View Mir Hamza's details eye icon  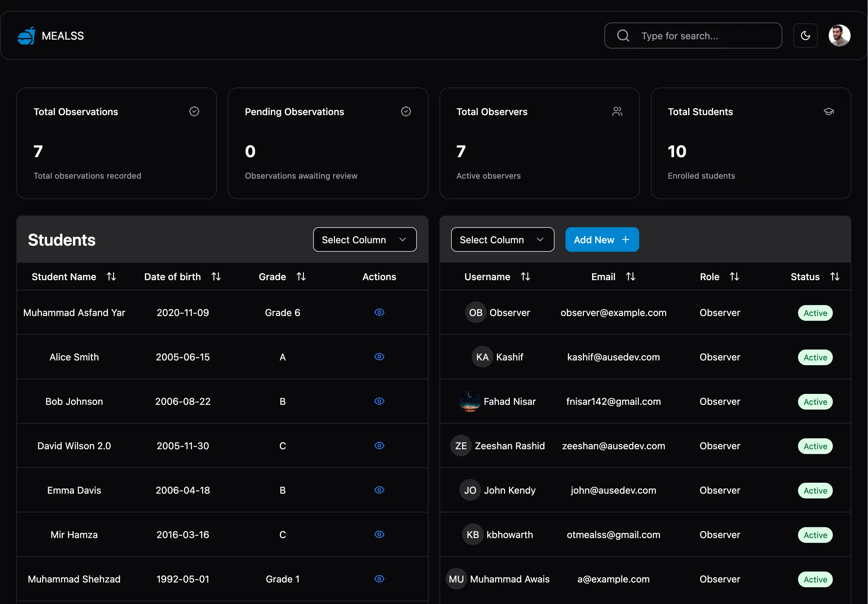(x=379, y=534)
